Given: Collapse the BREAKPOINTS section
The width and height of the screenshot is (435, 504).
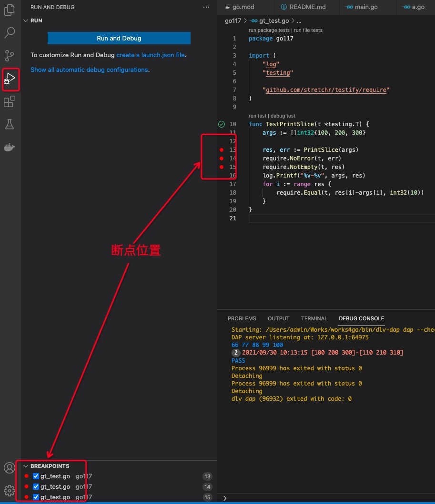Looking at the screenshot, I should point(26,466).
